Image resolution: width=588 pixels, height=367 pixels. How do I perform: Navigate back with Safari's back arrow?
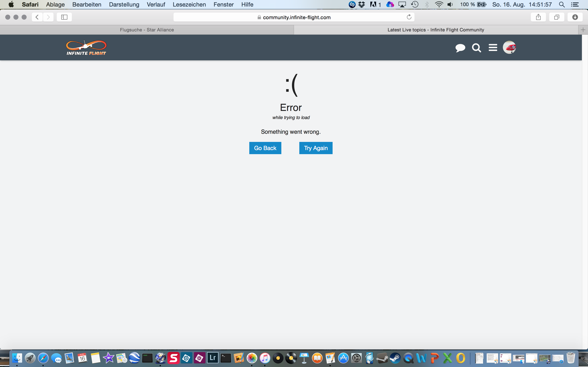(x=37, y=17)
